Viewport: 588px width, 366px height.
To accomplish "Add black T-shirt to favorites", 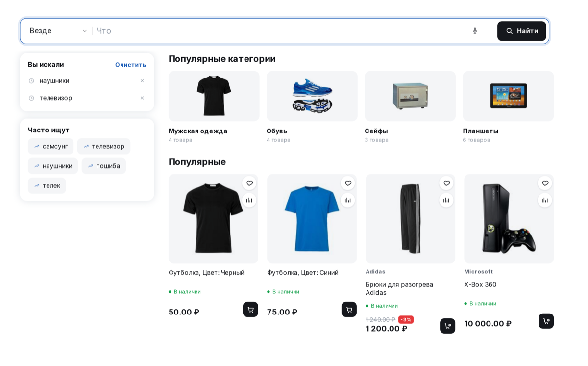I will [x=249, y=183].
